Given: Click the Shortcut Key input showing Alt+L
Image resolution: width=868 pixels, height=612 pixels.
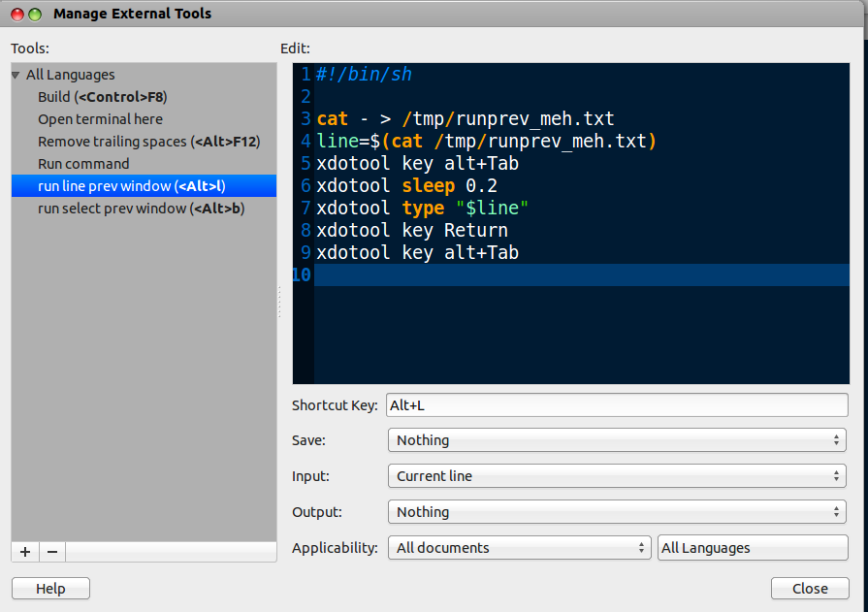Looking at the screenshot, I should click(617, 404).
